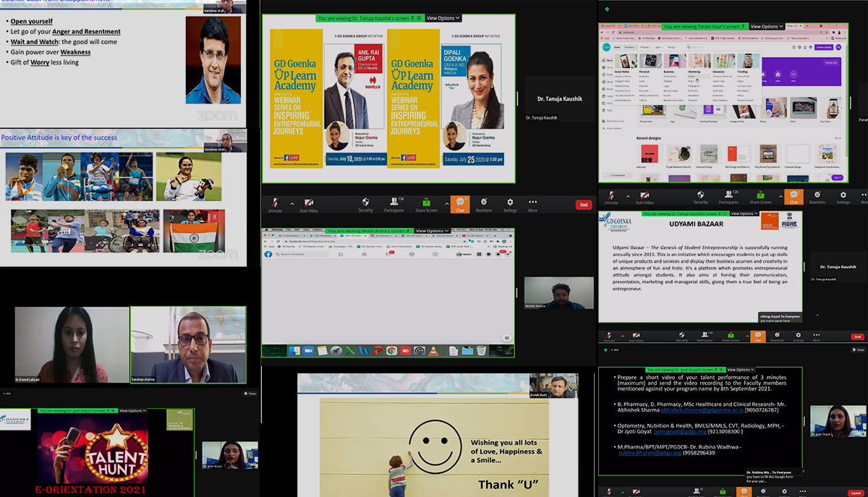868x497 pixels.
Task: Click the Zoom app icon in shared Mac dock
Action: coord(308,351)
